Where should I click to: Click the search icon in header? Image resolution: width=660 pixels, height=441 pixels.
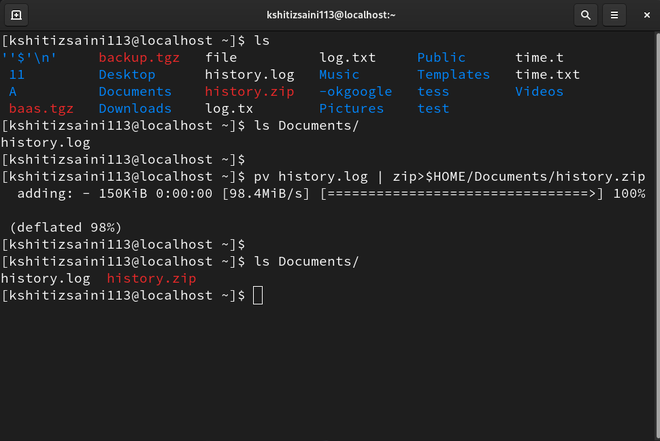point(586,15)
